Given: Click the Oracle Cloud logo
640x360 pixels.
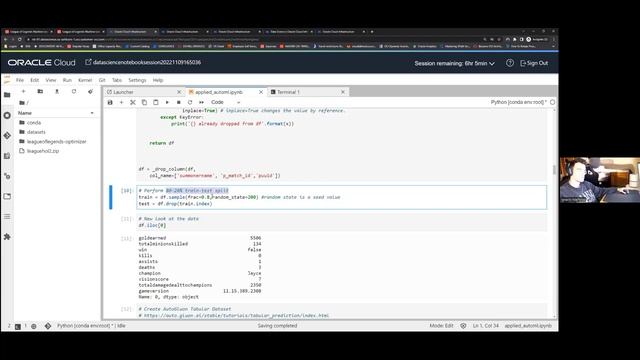Looking at the screenshot, I should 41,62.
